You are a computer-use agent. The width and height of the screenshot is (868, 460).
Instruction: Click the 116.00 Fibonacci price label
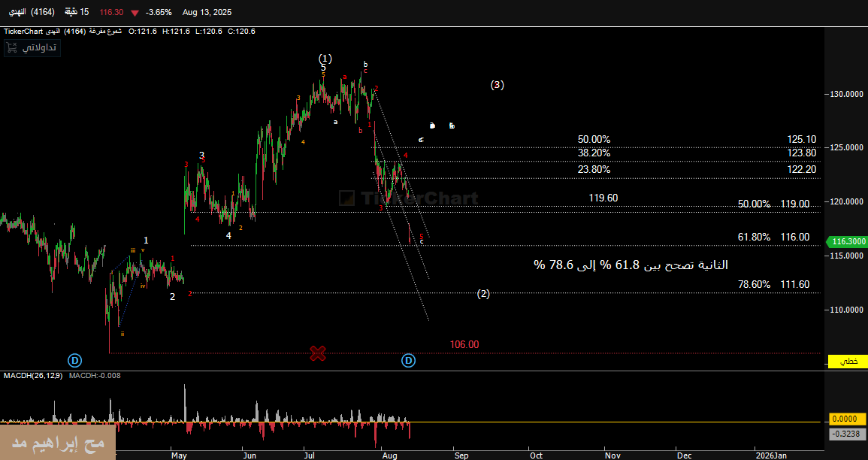795,237
